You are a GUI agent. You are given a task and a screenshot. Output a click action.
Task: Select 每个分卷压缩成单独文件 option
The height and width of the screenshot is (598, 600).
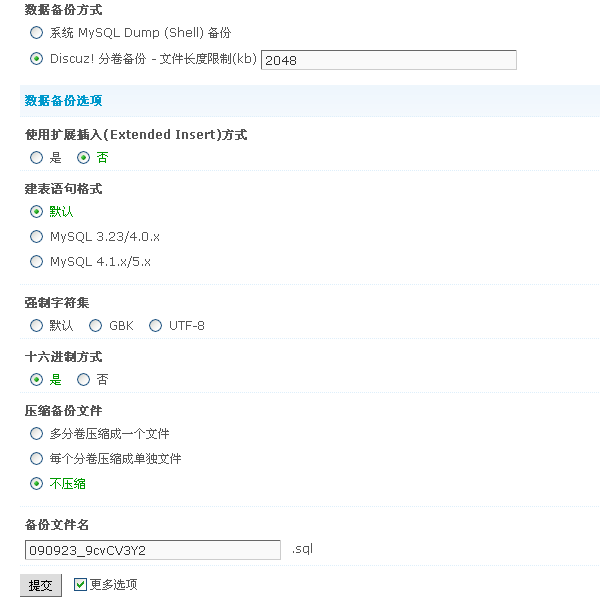pyautogui.click(x=37, y=459)
